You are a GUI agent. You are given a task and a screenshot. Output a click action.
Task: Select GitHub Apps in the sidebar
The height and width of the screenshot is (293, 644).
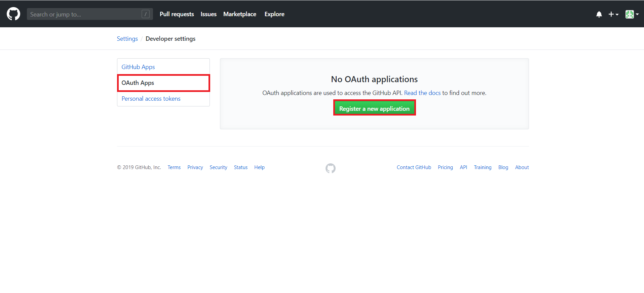coord(163,67)
